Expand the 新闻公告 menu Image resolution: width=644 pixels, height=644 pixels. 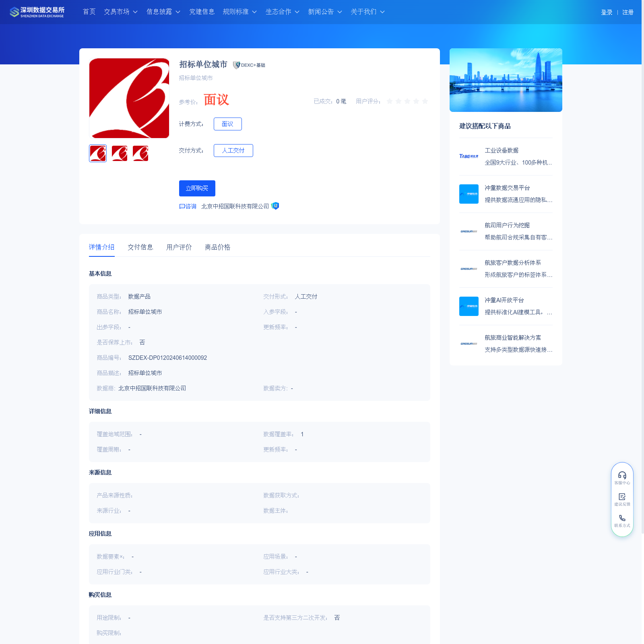325,12
